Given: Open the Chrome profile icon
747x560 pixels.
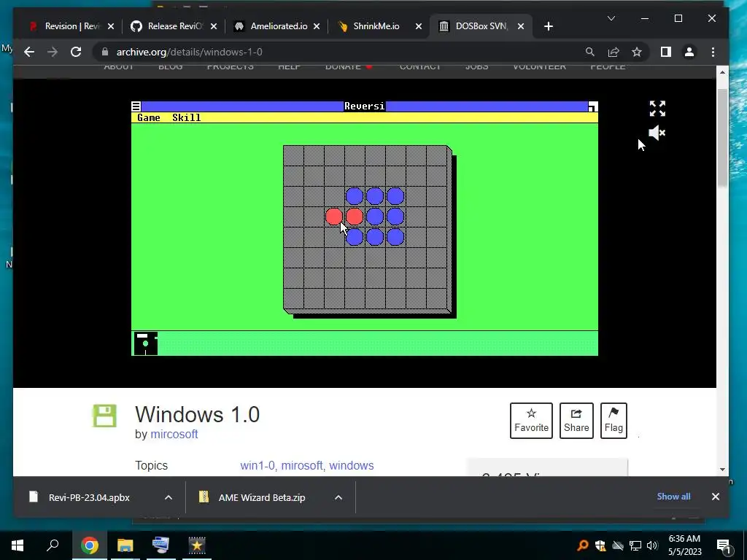Looking at the screenshot, I should [689, 52].
